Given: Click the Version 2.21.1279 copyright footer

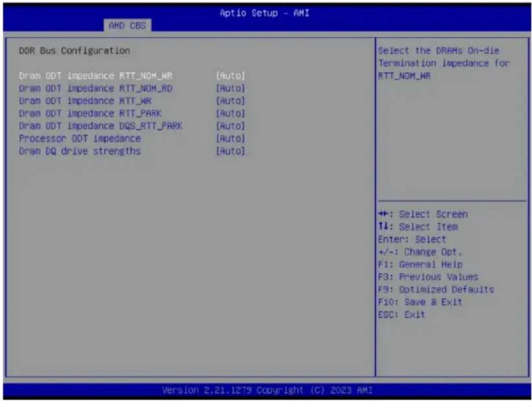Looking at the screenshot, I should click(267, 390).
